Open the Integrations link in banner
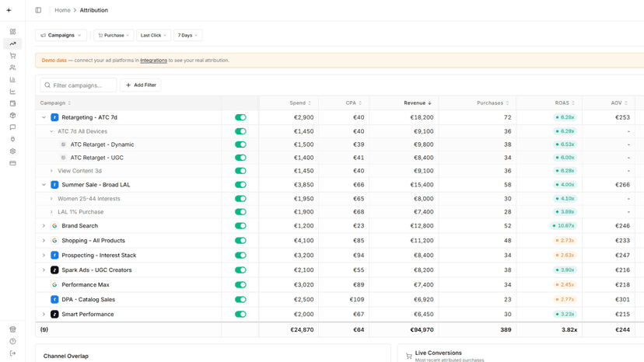This screenshot has width=644, height=362. 153,61
